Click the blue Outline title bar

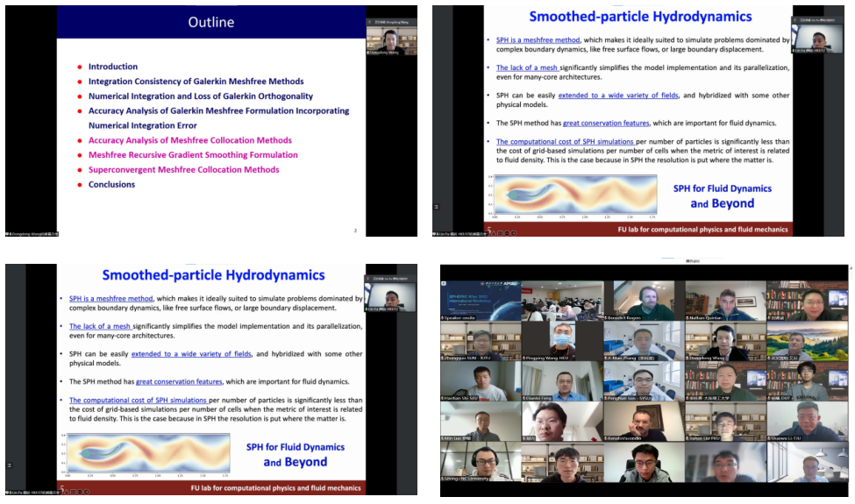pos(210,23)
